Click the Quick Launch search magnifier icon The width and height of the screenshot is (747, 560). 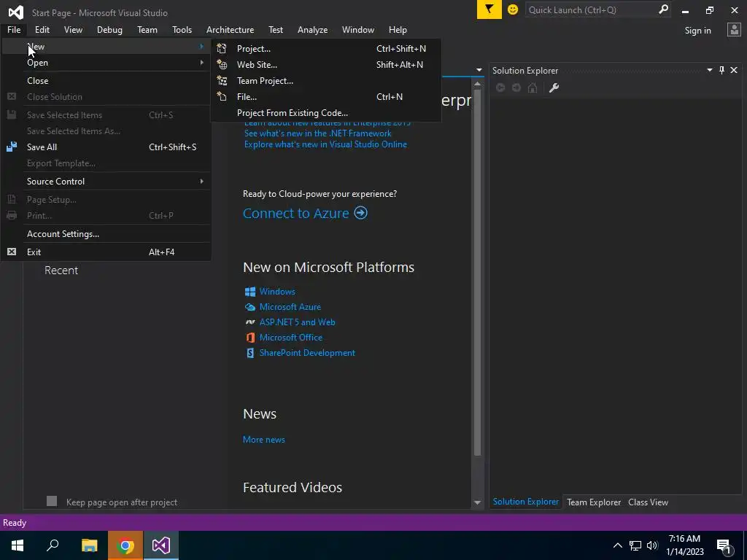662,9
